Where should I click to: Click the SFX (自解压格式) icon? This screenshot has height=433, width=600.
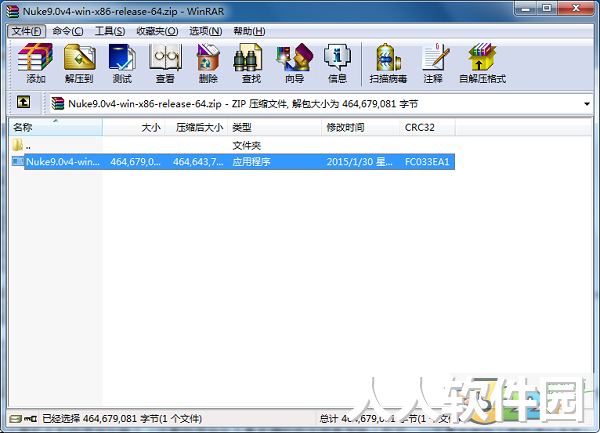[483, 63]
